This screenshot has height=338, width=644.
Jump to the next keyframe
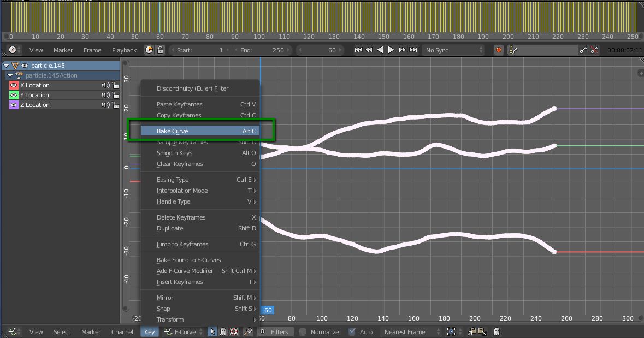[402, 50]
